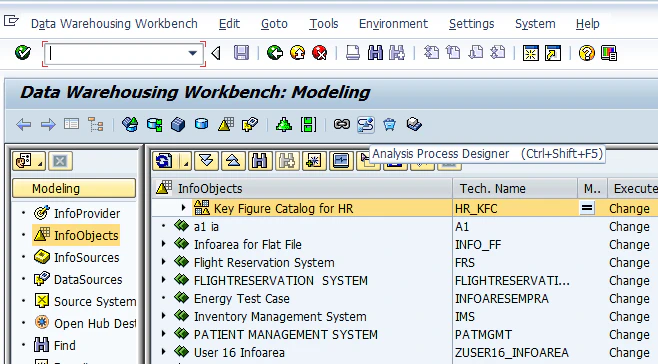Click the Print icon

352,53
